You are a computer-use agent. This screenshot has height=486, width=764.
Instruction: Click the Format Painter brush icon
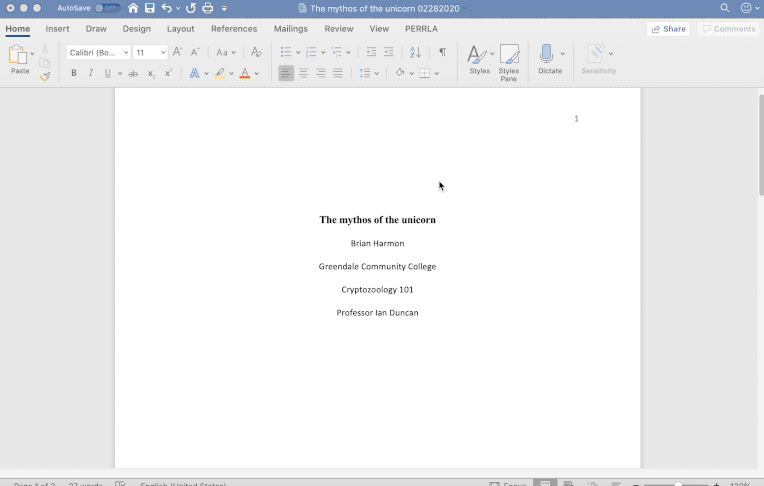click(x=45, y=77)
